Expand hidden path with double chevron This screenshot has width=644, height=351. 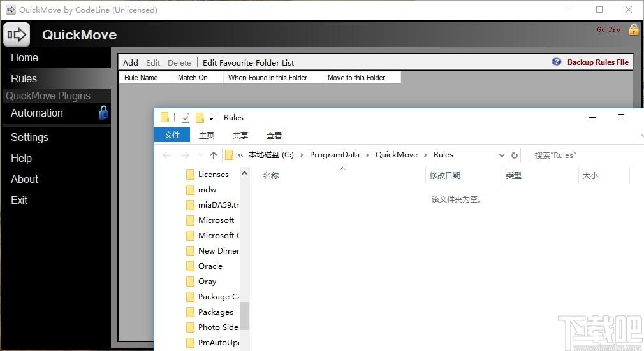[240, 155]
